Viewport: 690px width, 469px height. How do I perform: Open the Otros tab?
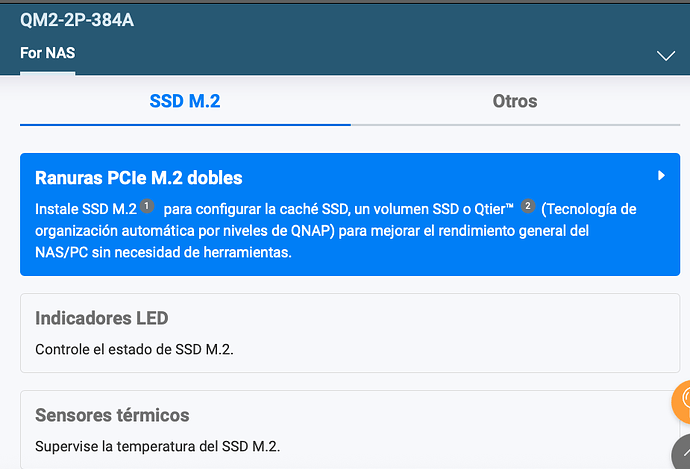(x=515, y=101)
